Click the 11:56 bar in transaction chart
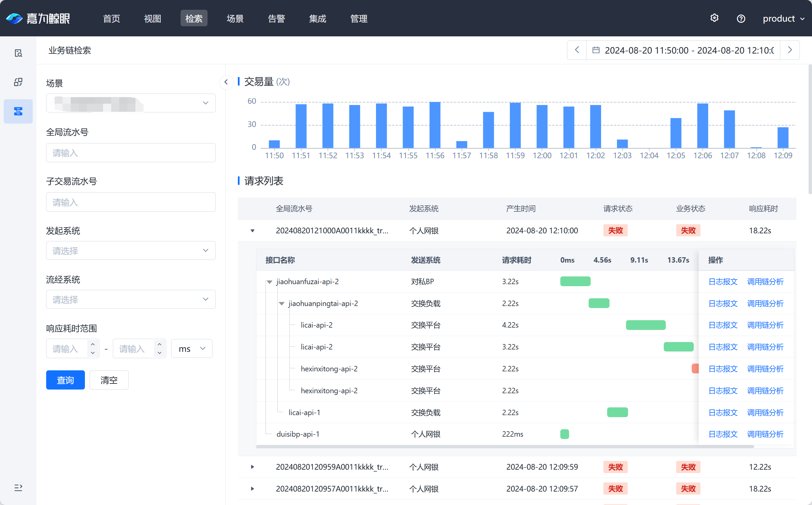The image size is (812, 505). (435, 125)
